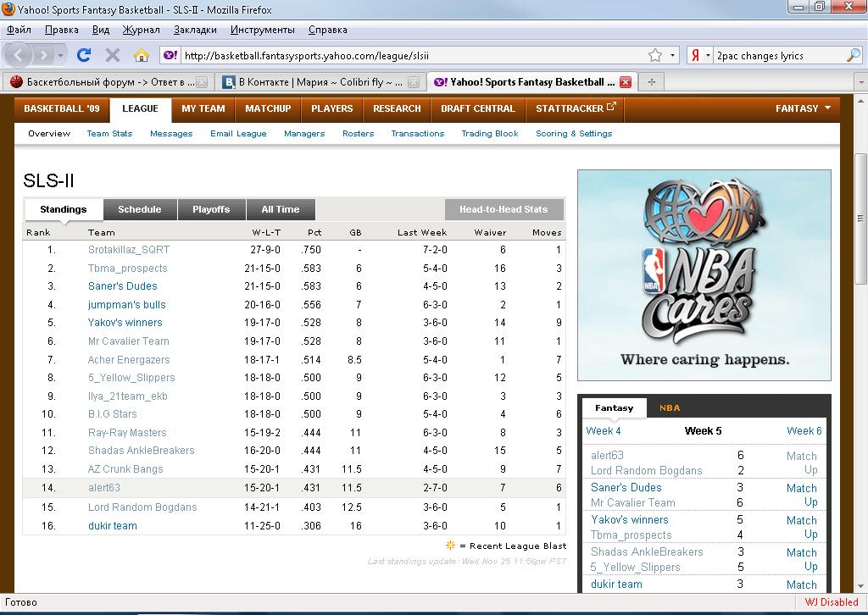Screen dimensions: 868x615
Task: Close the Yahoo Sports Fantasy Basketball tab
Action: 626,82
